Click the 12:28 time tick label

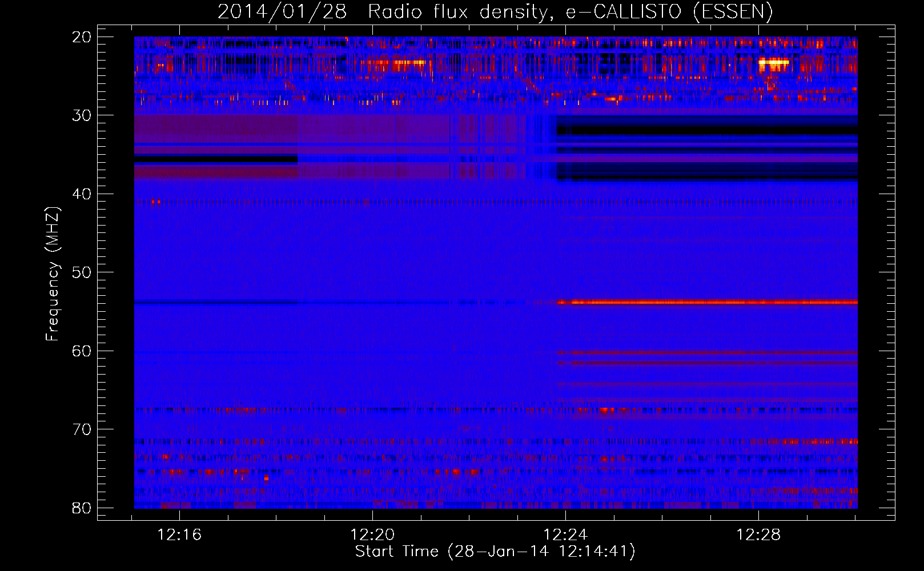tap(758, 535)
